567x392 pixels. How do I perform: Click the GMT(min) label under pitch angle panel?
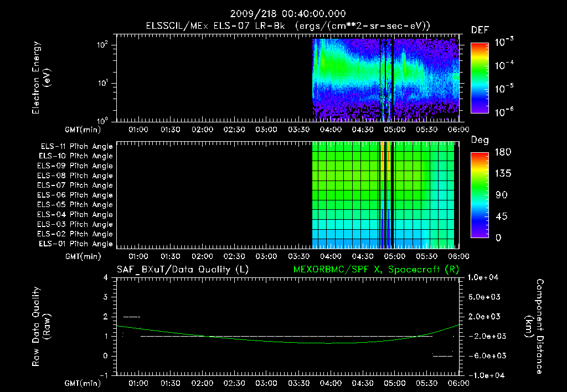(83, 257)
